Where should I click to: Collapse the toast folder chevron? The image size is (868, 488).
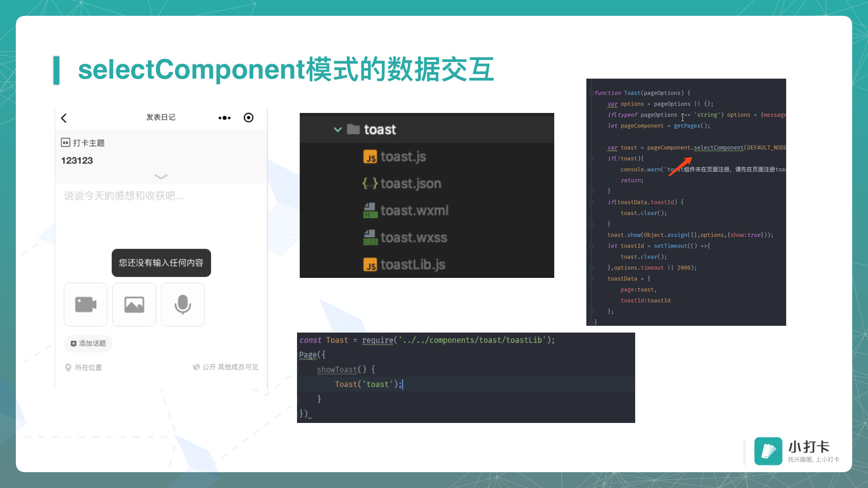(x=338, y=130)
